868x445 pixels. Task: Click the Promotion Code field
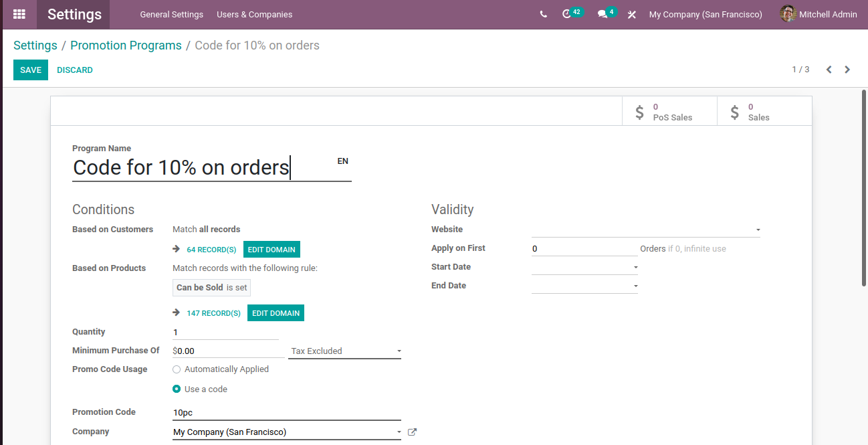point(287,413)
